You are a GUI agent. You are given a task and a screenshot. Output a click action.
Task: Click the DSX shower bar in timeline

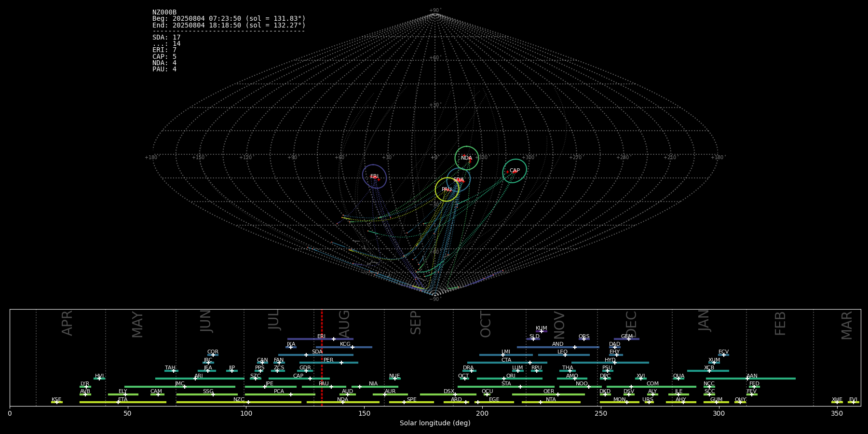pos(448,394)
